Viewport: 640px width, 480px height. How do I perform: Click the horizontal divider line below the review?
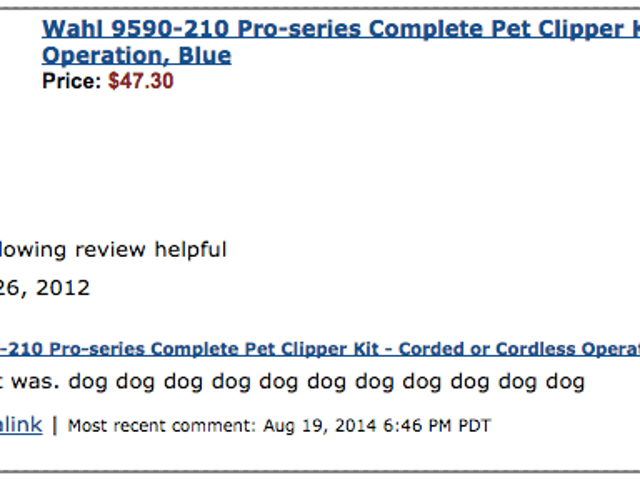point(320,471)
